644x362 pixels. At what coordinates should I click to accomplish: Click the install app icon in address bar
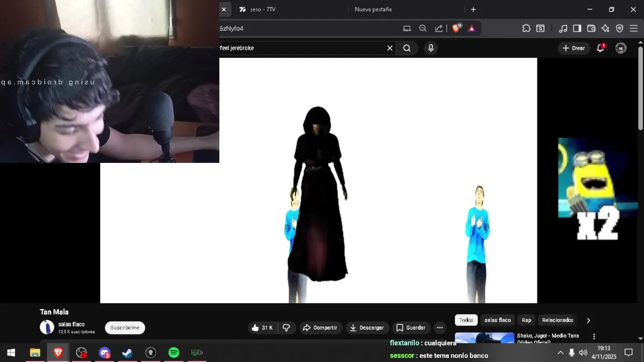(407, 29)
